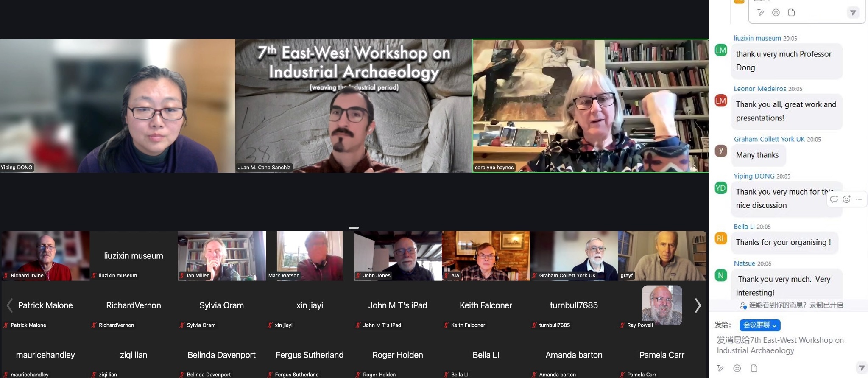The image size is (868, 378).
Task: Send with the arrow in the upper reply box
Action: 853,12
